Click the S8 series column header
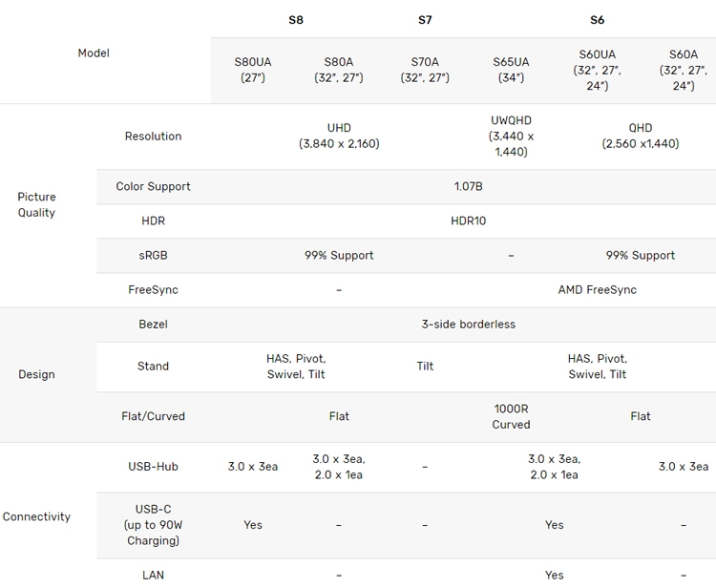 point(296,20)
